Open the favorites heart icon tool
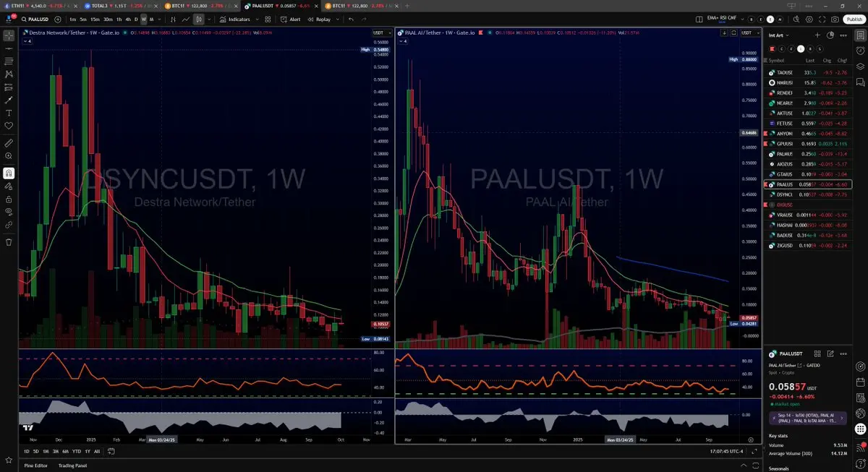The image size is (868, 472). coord(9,126)
